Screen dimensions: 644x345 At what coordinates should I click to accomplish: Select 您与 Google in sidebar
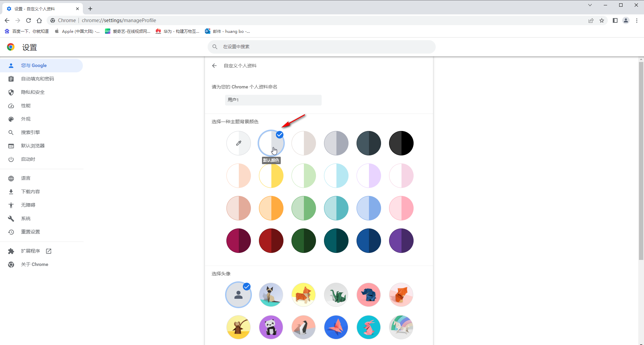[41, 66]
